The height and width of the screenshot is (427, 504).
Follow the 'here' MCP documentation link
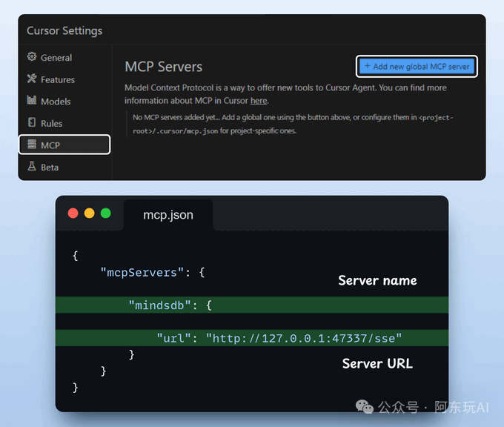click(259, 101)
